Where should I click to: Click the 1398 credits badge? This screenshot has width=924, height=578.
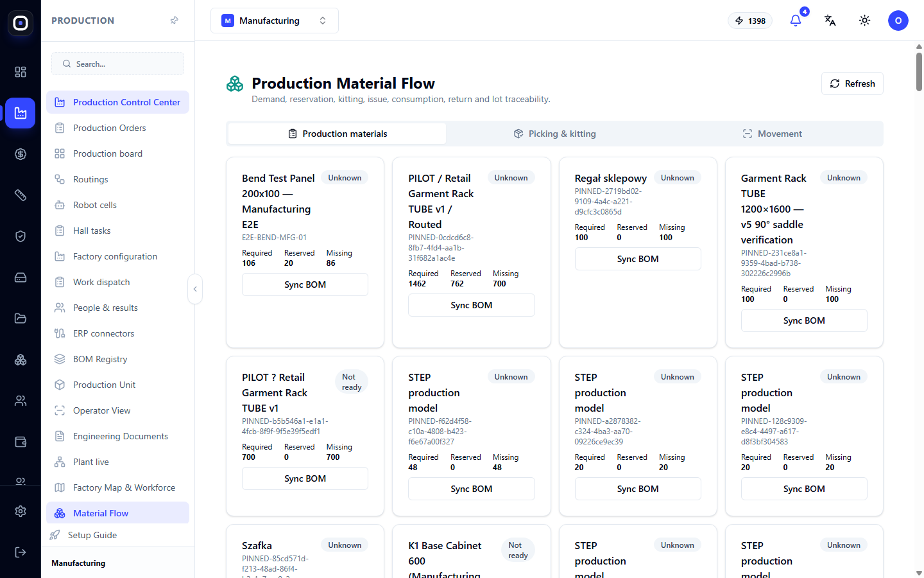(750, 21)
